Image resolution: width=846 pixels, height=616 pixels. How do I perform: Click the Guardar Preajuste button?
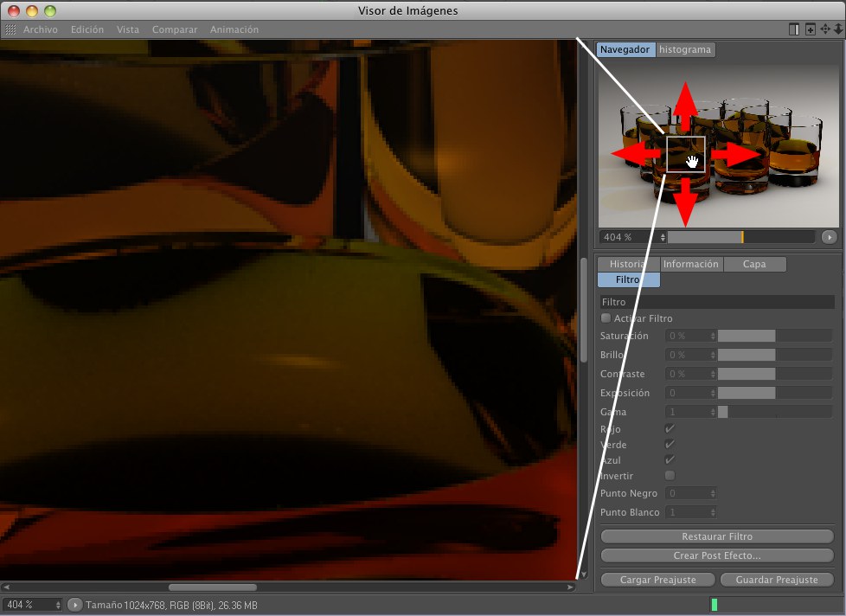click(777, 580)
